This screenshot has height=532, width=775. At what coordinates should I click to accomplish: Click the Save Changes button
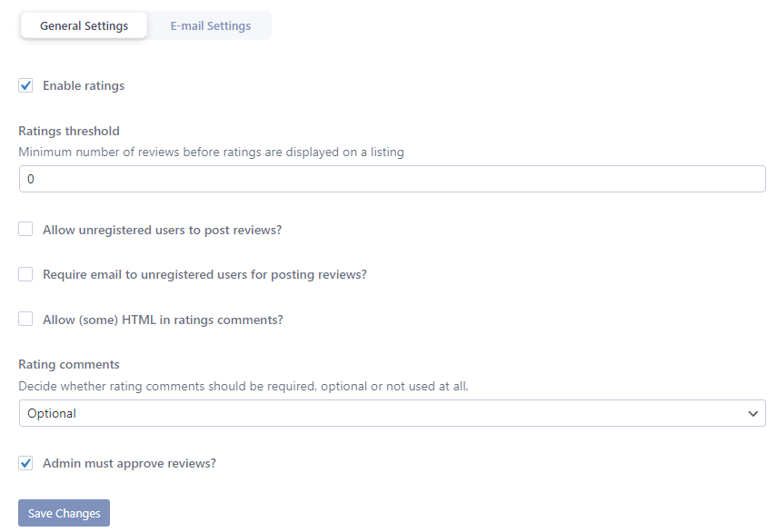(x=65, y=513)
